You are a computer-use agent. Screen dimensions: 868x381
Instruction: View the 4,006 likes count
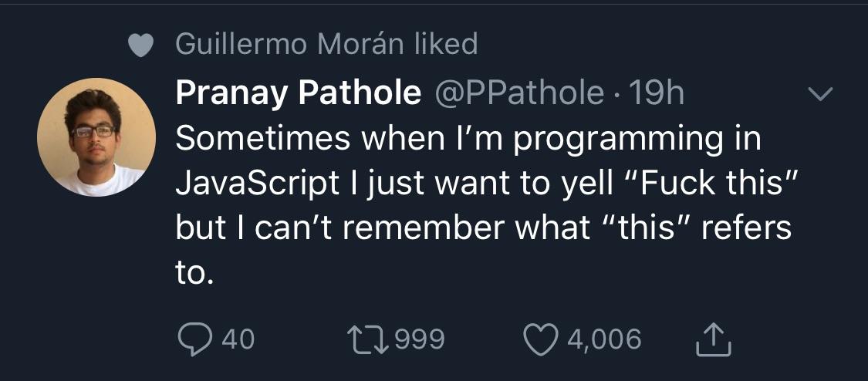click(x=604, y=339)
